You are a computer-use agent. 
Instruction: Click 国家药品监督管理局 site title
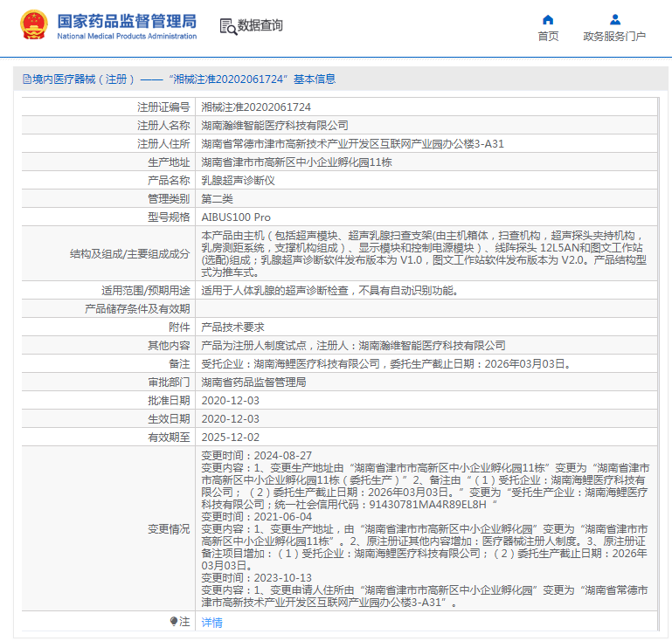(127, 21)
